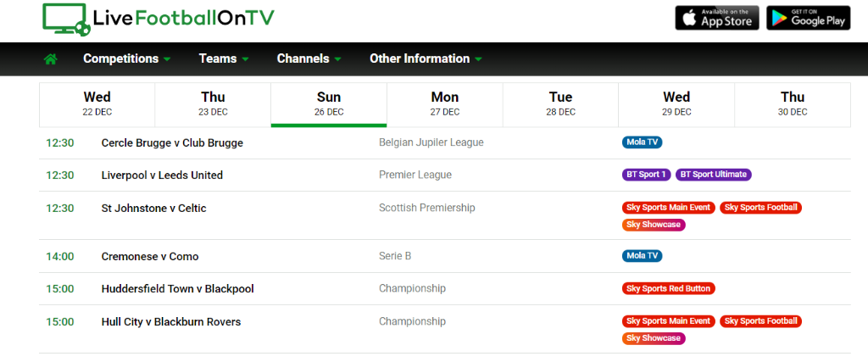The image size is (868, 362).
Task: Select the Sky Sports Red Button tag
Action: click(668, 288)
